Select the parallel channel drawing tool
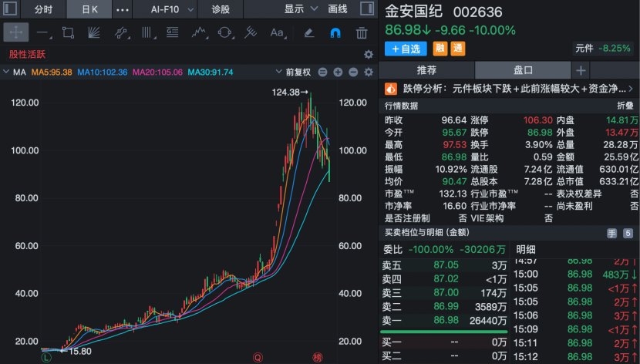The image size is (640, 364). point(121,32)
